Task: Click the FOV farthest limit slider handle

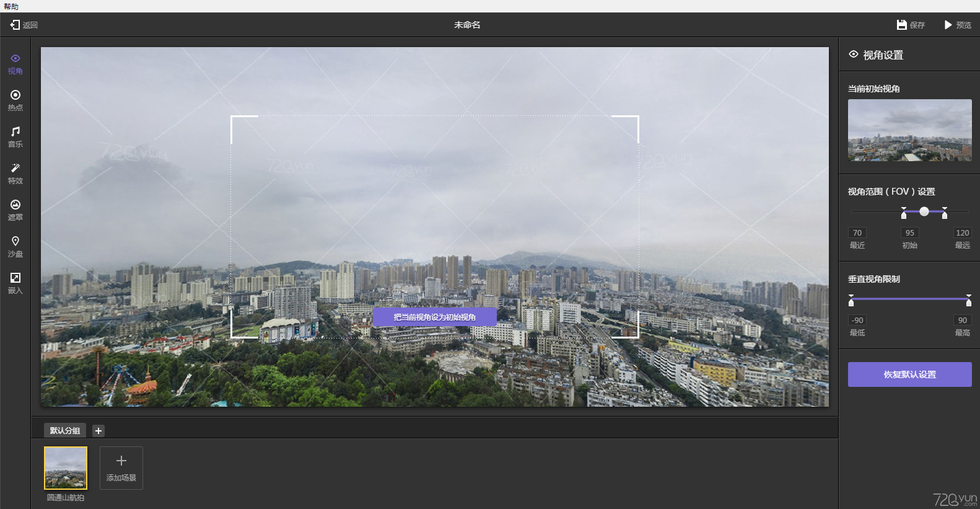Action: 945,213
